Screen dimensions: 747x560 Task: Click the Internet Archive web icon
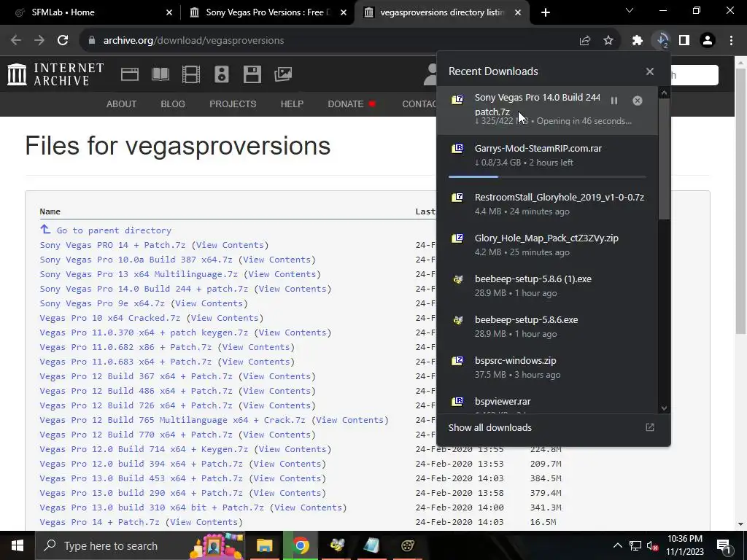pyautogui.click(x=130, y=74)
